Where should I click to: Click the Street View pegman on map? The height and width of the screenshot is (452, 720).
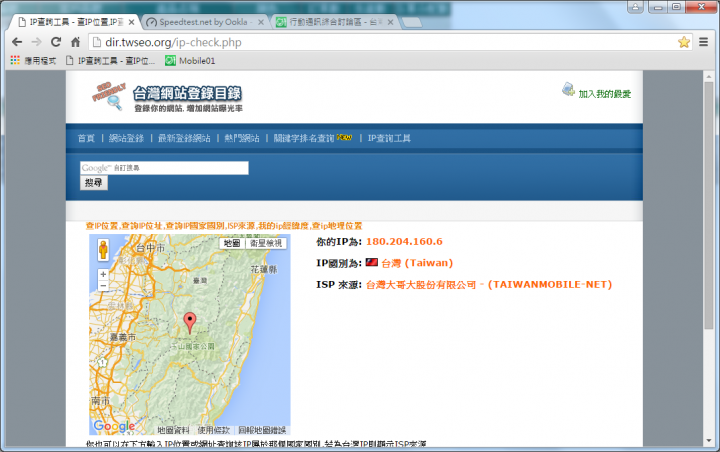click(x=103, y=250)
